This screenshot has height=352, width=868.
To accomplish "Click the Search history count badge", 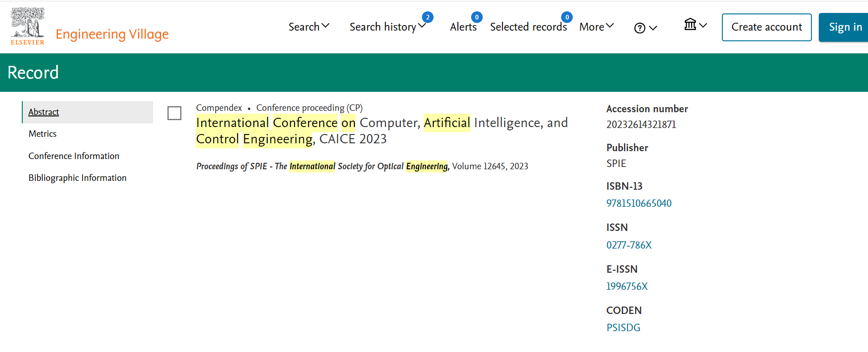I will [427, 17].
